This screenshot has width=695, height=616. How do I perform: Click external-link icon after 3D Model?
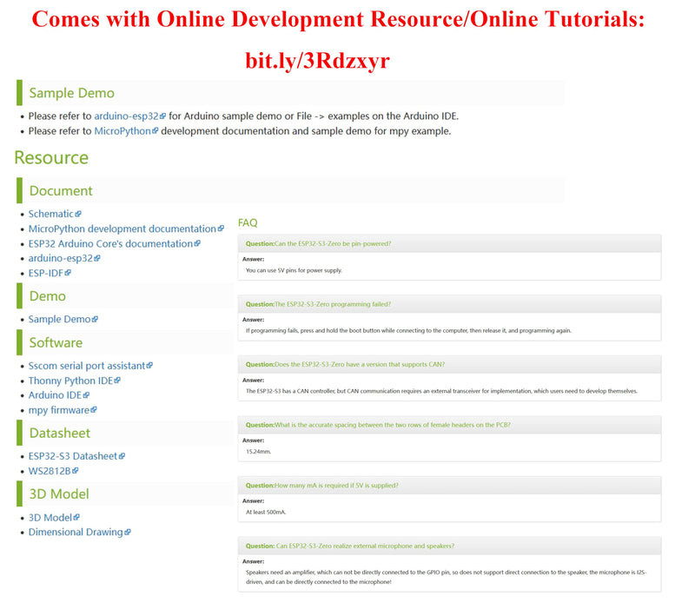coord(76,518)
